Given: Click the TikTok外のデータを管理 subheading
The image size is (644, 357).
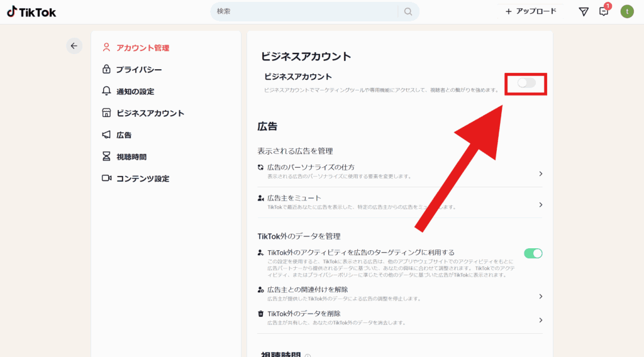Looking at the screenshot, I should (x=299, y=236).
